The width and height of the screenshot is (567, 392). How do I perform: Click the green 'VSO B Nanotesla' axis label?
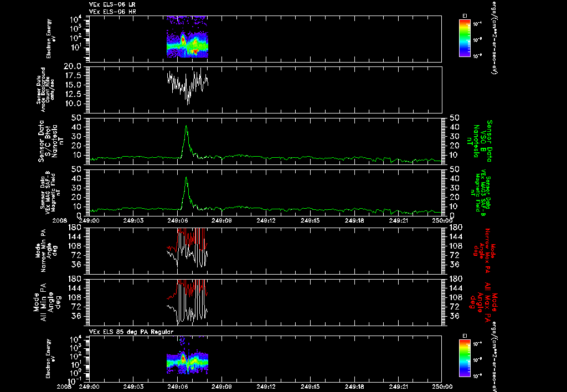[480, 141]
